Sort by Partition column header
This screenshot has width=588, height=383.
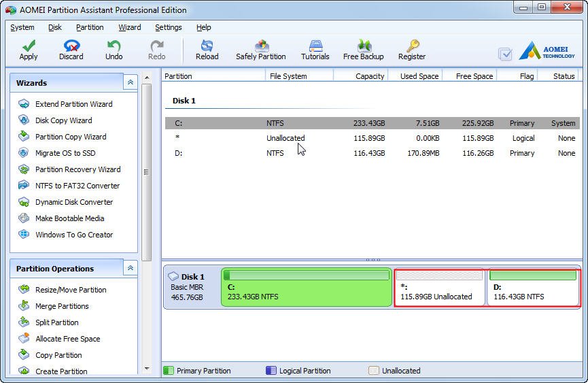coord(213,76)
